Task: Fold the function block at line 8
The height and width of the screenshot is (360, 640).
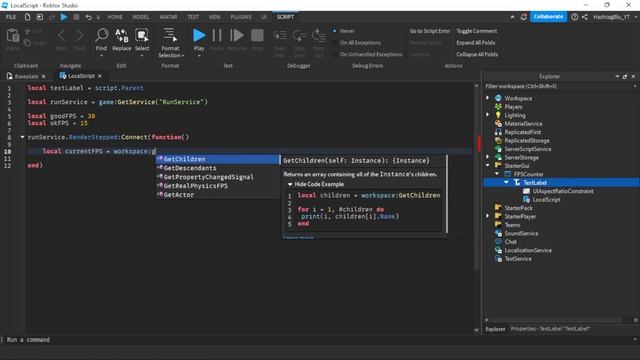Action: click(x=22, y=137)
